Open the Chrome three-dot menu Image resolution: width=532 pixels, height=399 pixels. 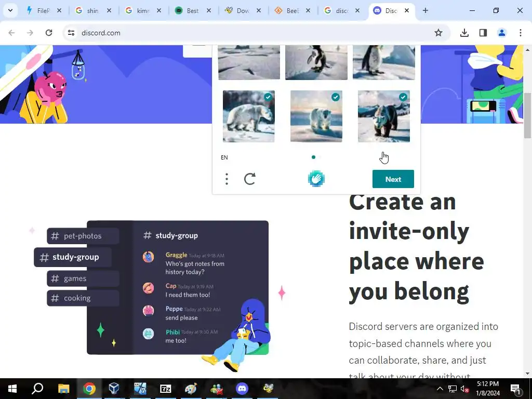click(521, 33)
